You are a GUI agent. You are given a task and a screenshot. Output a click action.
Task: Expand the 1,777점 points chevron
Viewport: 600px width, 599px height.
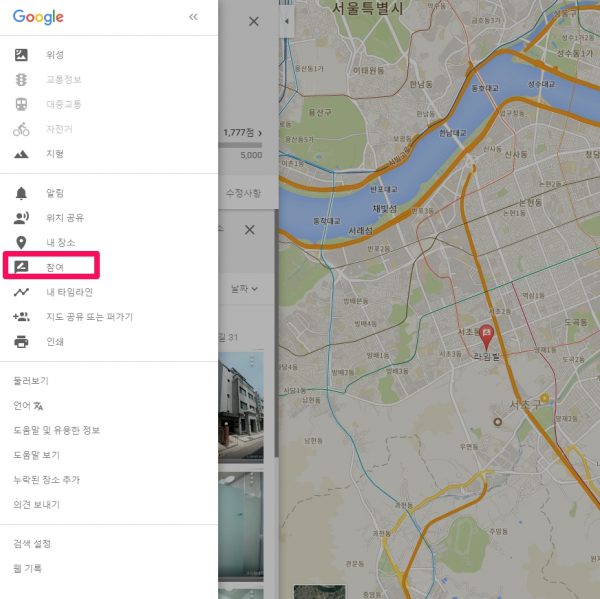point(260,133)
